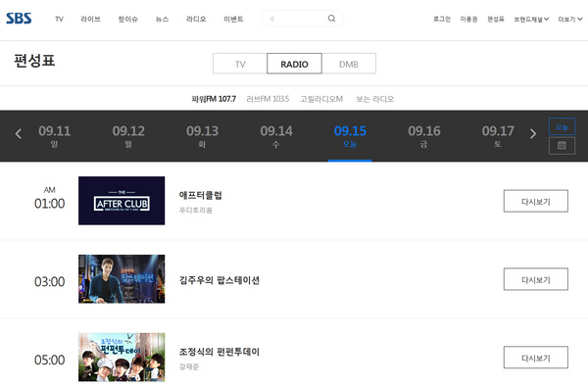The image size is (588, 385).
Task: Click 로그인 link
Action: 442,20
